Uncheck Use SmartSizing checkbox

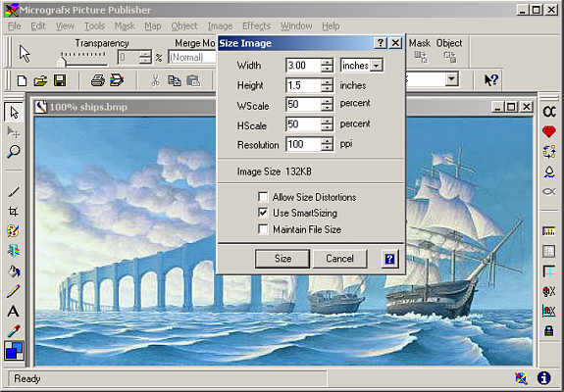tap(263, 213)
